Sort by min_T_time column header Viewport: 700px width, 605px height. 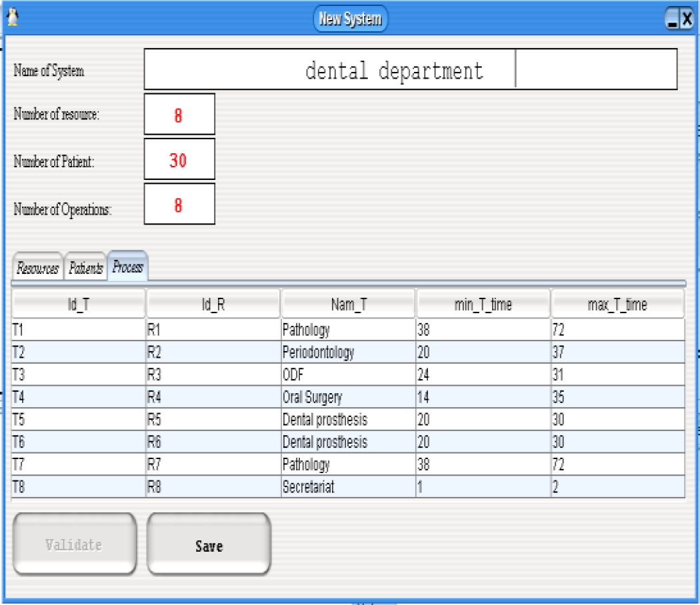(x=483, y=304)
